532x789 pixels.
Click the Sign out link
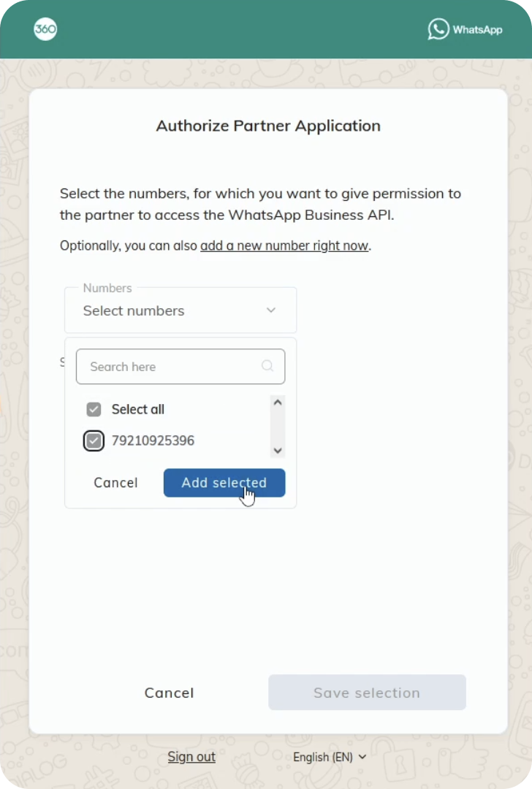191,757
